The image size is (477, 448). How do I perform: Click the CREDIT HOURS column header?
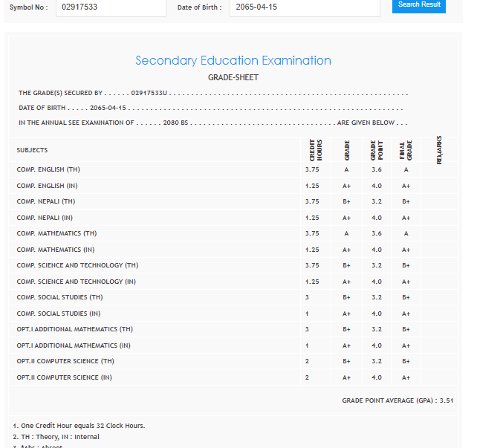pos(315,150)
